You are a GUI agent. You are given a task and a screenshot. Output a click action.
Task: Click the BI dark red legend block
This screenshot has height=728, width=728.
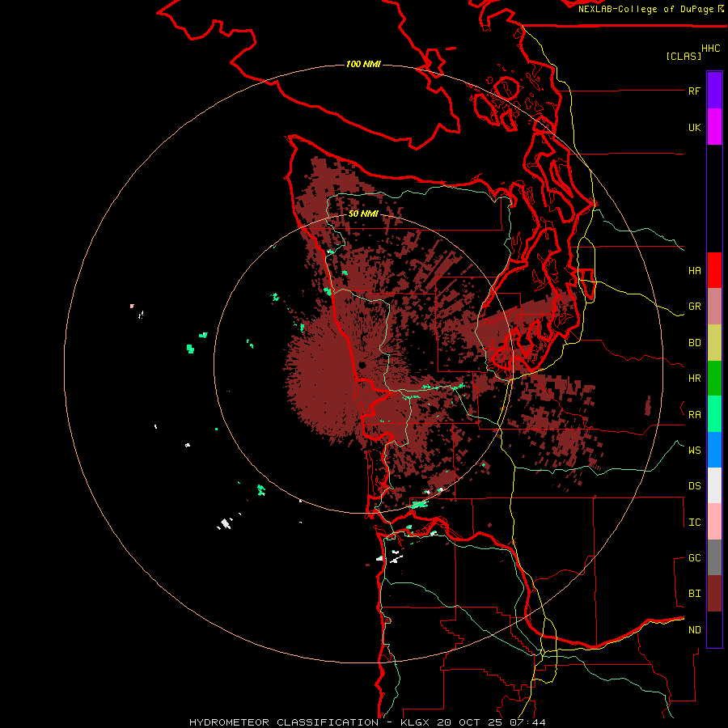tap(714, 594)
